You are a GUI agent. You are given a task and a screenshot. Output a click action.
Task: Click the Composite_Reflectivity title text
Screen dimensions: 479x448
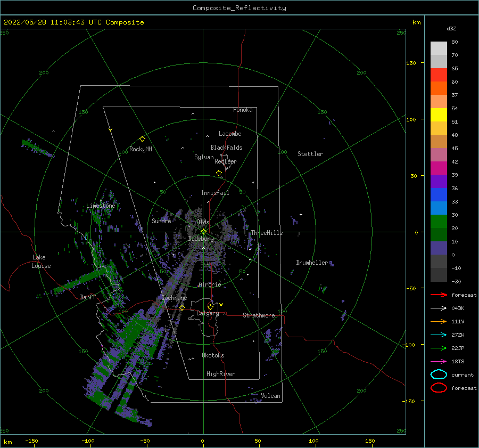240,8
